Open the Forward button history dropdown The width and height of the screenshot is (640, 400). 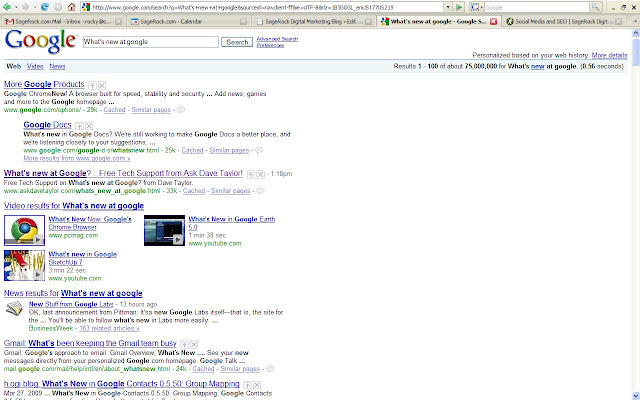(x=35, y=7)
